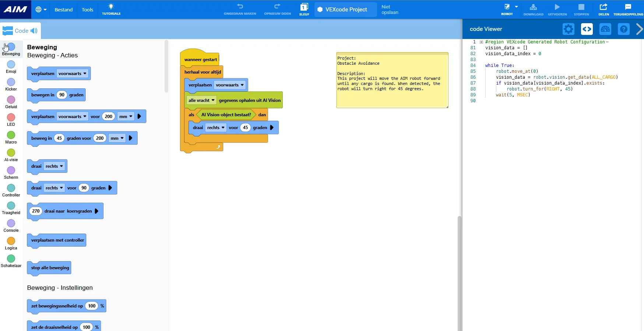Select the Schakelaar category
The height and width of the screenshot is (331, 644).
click(x=11, y=261)
